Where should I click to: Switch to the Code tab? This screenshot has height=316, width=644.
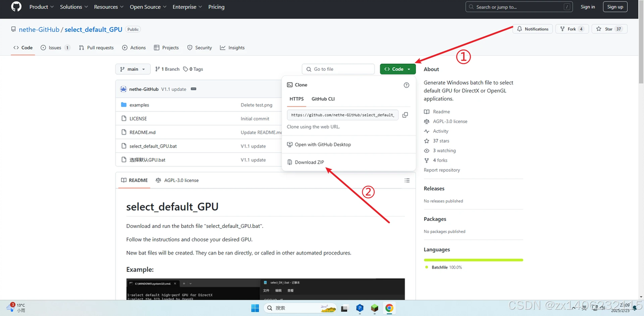[x=23, y=48]
